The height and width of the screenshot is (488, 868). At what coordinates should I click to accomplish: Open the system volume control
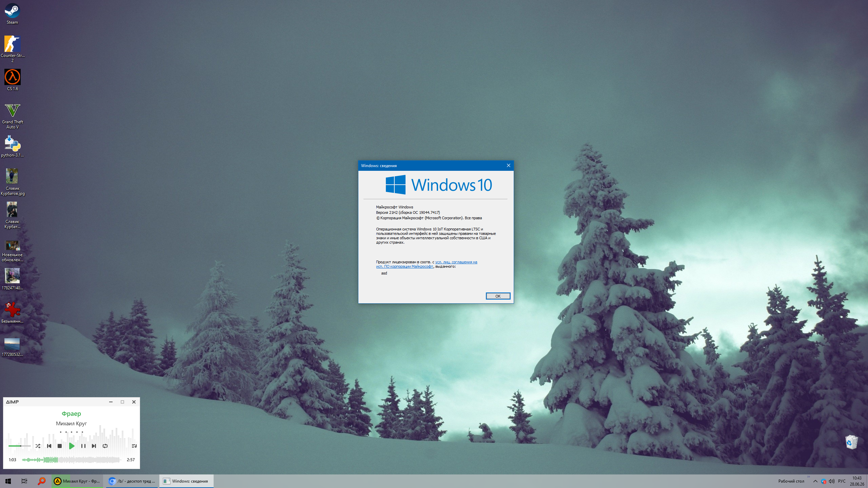(832, 481)
